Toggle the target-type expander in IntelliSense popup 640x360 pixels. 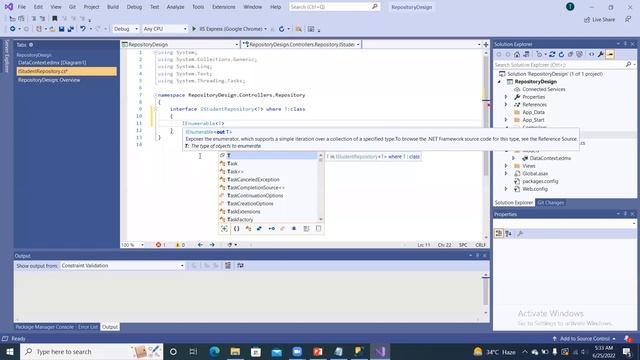tap(224, 229)
